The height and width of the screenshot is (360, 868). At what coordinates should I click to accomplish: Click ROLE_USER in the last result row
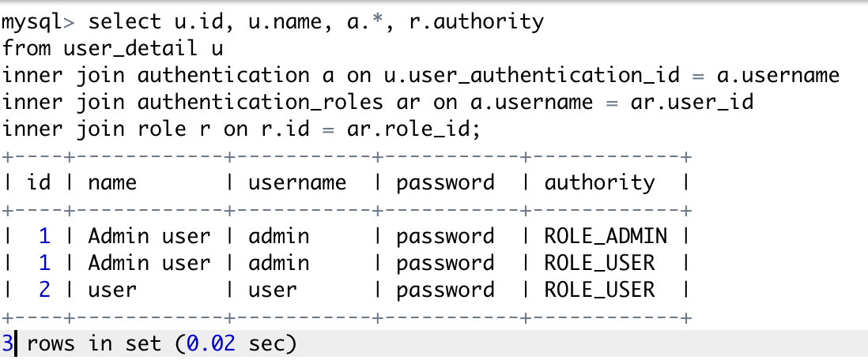click(599, 290)
